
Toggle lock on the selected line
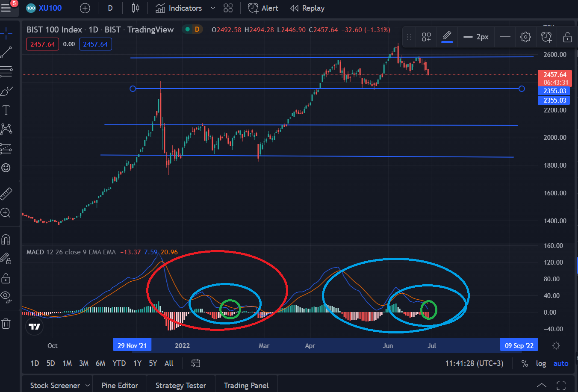tap(567, 37)
